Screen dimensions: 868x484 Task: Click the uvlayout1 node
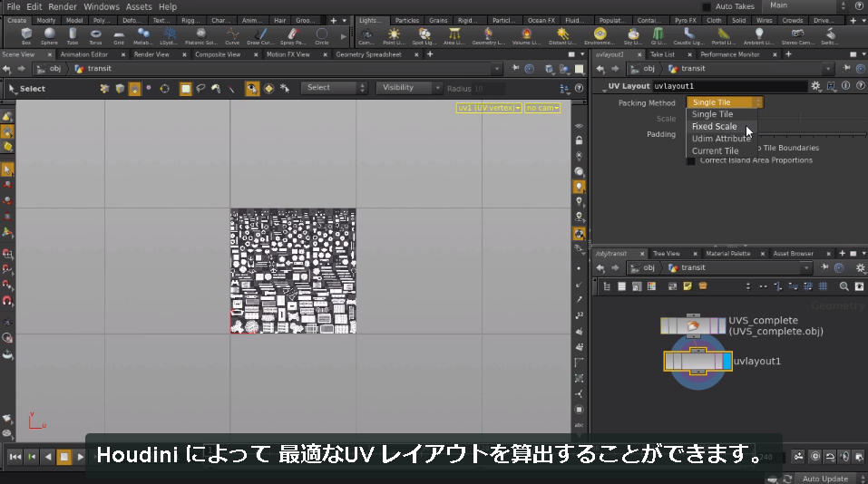point(697,362)
